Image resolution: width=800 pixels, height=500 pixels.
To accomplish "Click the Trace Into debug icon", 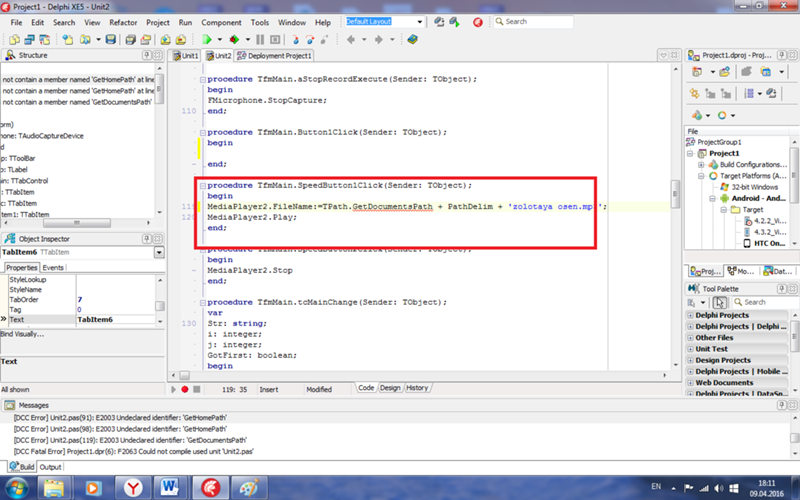I will coord(295,39).
